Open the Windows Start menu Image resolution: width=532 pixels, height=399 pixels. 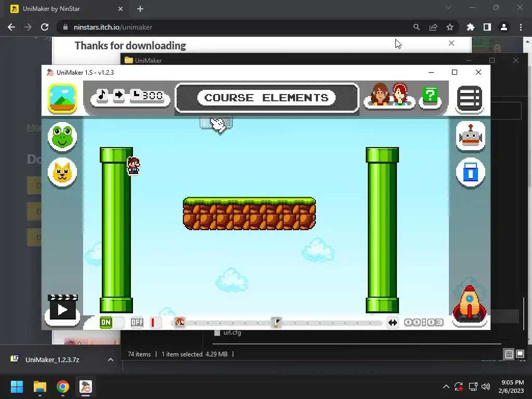click(x=17, y=387)
